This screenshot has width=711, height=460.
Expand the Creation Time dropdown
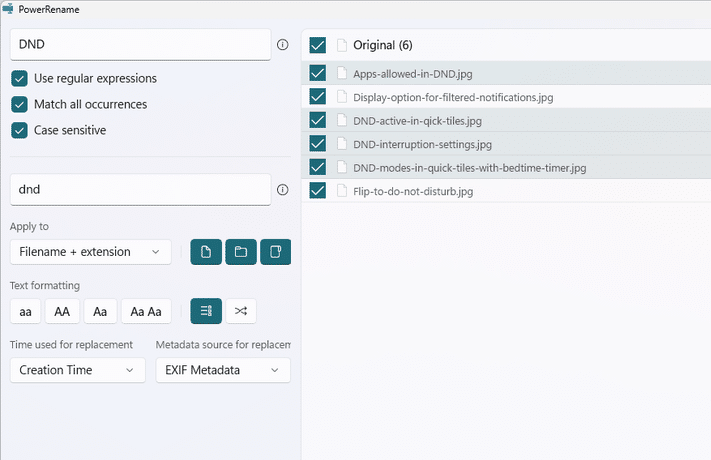click(x=78, y=370)
